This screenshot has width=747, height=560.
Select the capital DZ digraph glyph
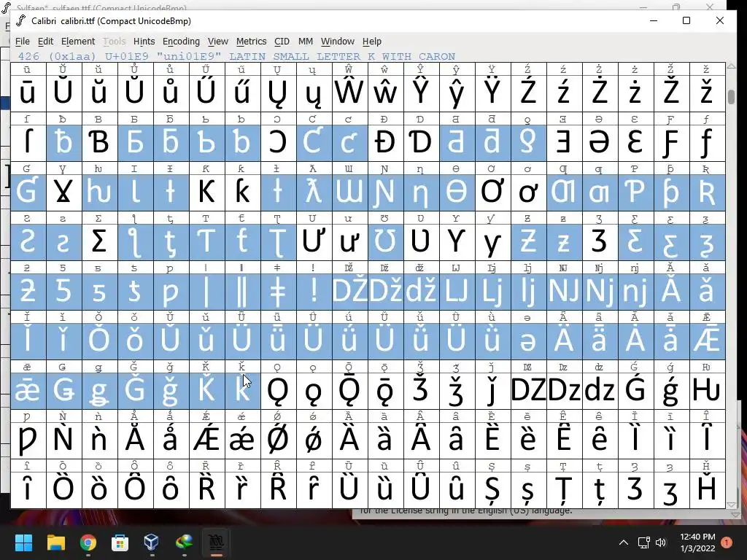tap(528, 391)
